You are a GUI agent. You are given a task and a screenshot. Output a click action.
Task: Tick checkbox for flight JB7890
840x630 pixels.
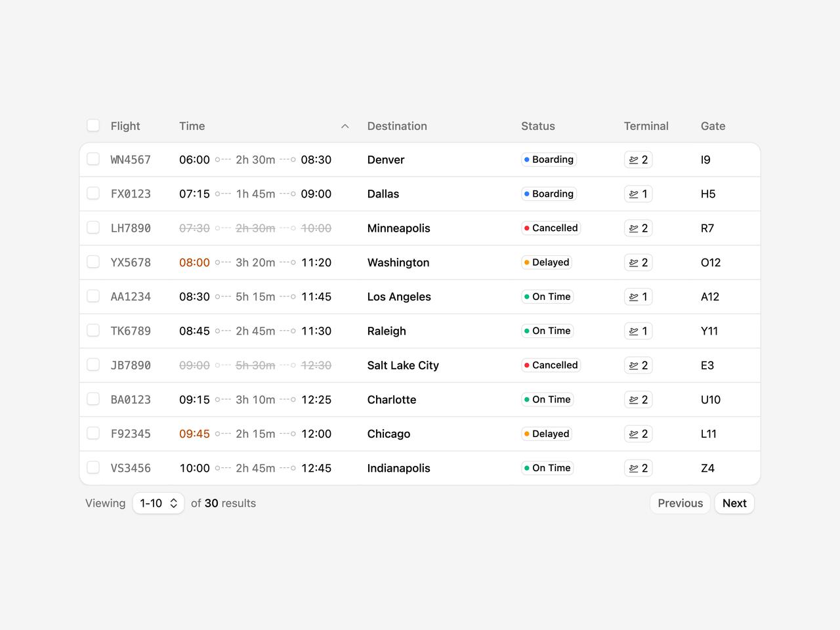pyautogui.click(x=93, y=364)
